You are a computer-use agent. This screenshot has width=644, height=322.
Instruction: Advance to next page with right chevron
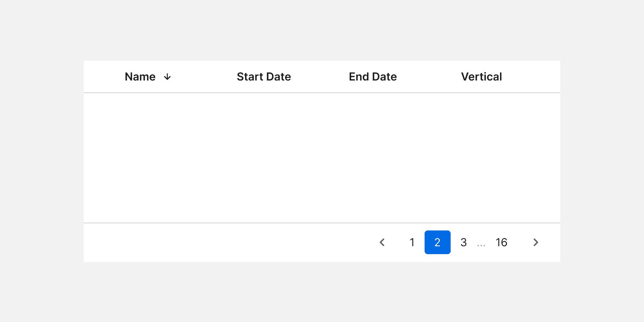[535, 242]
